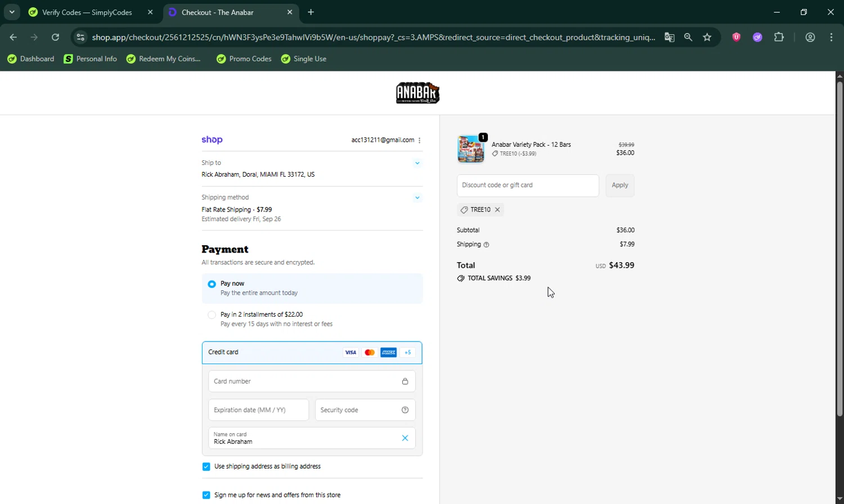The height and width of the screenshot is (504, 844).
Task: Open account options menu beside email
Action: (420, 140)
